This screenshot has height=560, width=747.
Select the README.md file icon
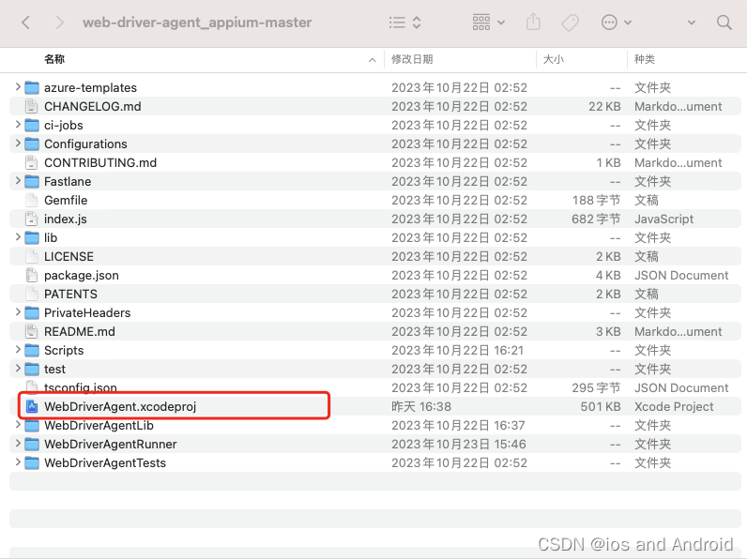32,331
